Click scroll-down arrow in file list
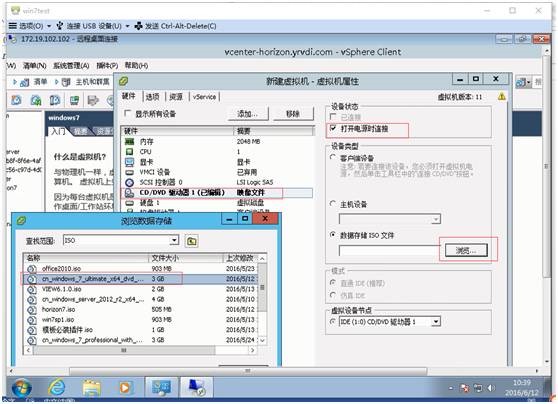This screenshot has height=404, width=558. pyautogui.click(x=263, y=340)
